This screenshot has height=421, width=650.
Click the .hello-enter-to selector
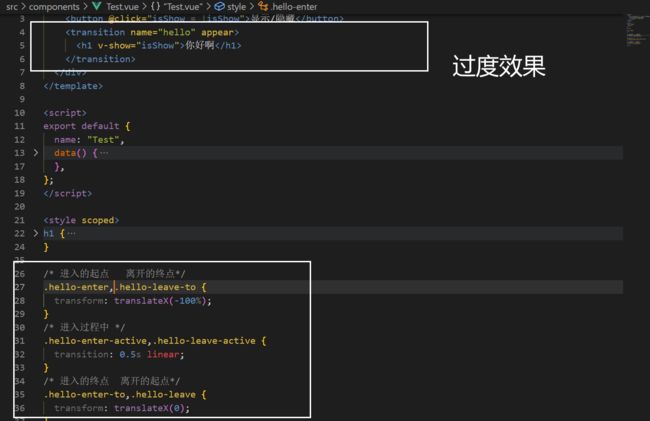pos(84,394)
